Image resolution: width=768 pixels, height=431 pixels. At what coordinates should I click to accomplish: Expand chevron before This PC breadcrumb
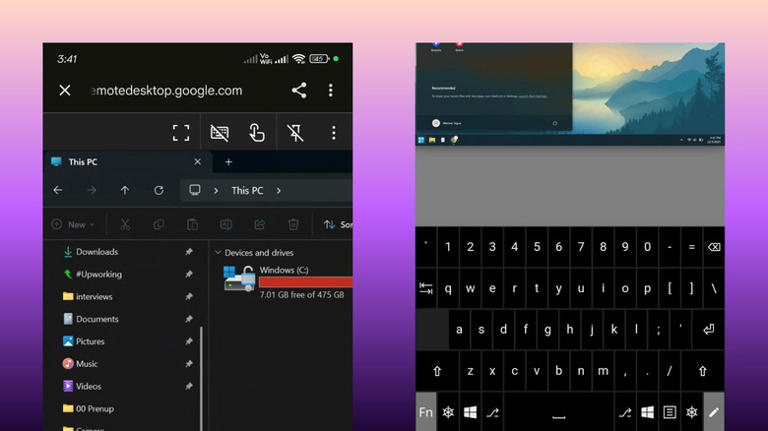(x=216, y=191)
